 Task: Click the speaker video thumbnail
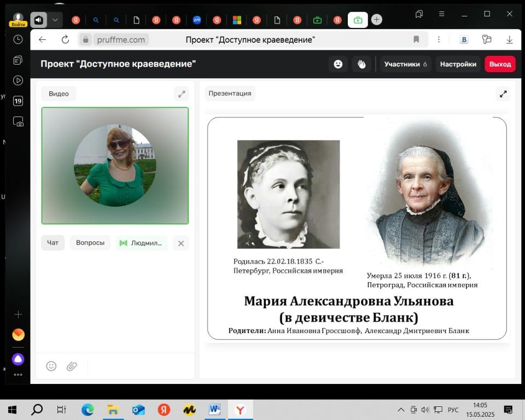tap(115, 166)
